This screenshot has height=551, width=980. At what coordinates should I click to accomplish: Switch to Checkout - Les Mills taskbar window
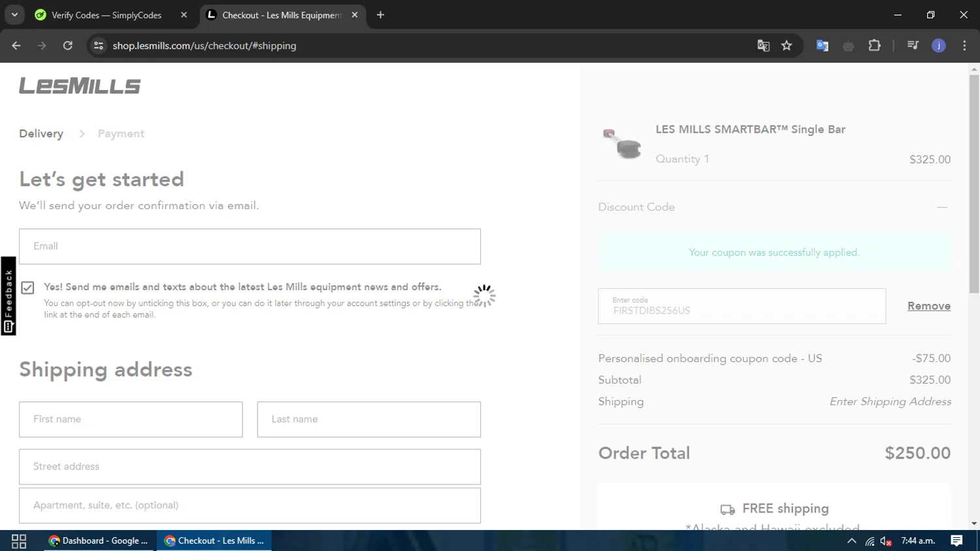click(214, 541)
